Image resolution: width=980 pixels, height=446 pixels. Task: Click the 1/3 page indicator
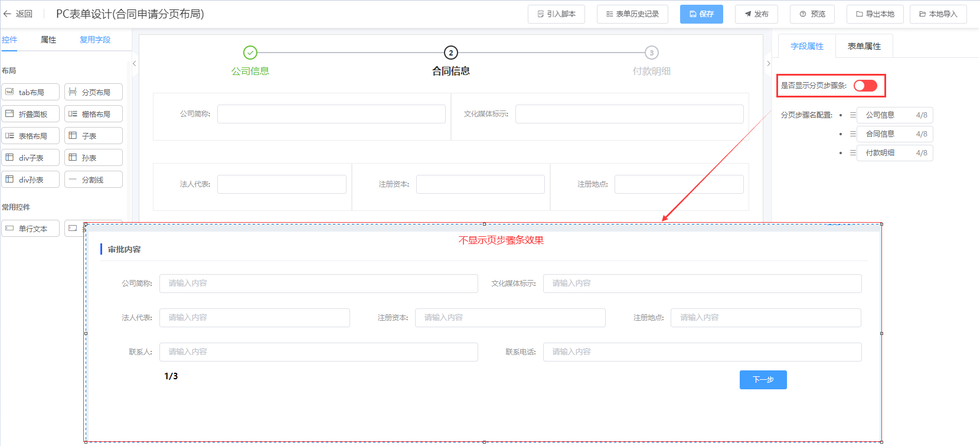(171, 376)
